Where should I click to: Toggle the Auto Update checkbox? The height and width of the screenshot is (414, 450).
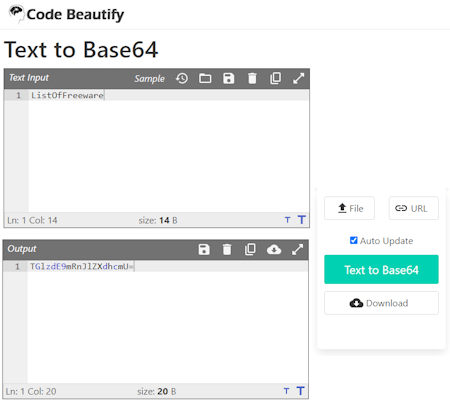pos(354,240)
